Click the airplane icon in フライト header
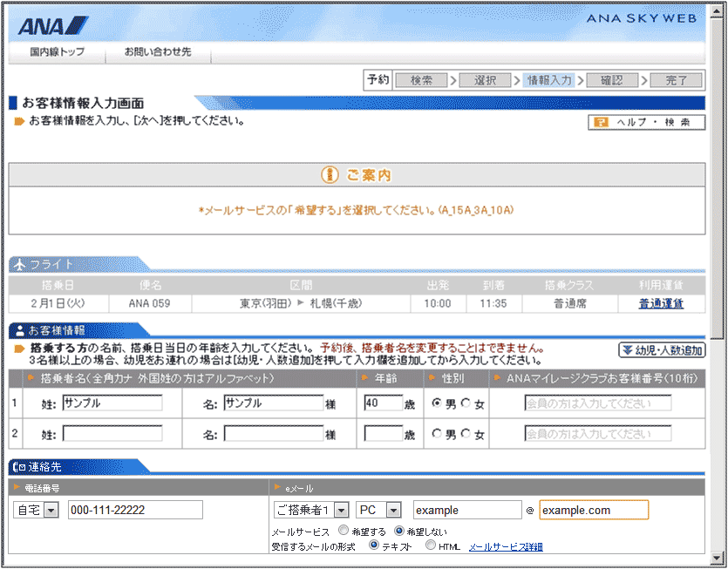The width and height of the screenshot is (728, 569). click(x=20, y=264)
